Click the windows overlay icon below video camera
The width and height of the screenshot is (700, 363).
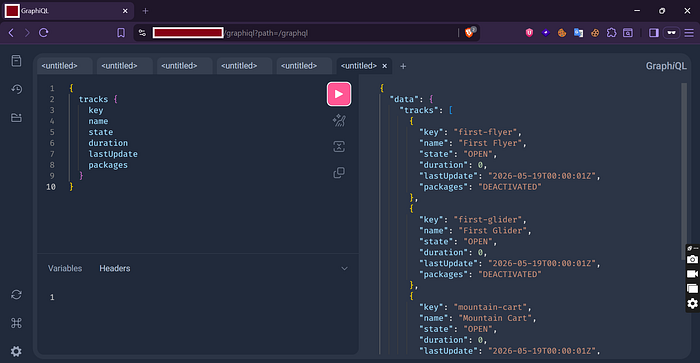click(x=692, y=288)
